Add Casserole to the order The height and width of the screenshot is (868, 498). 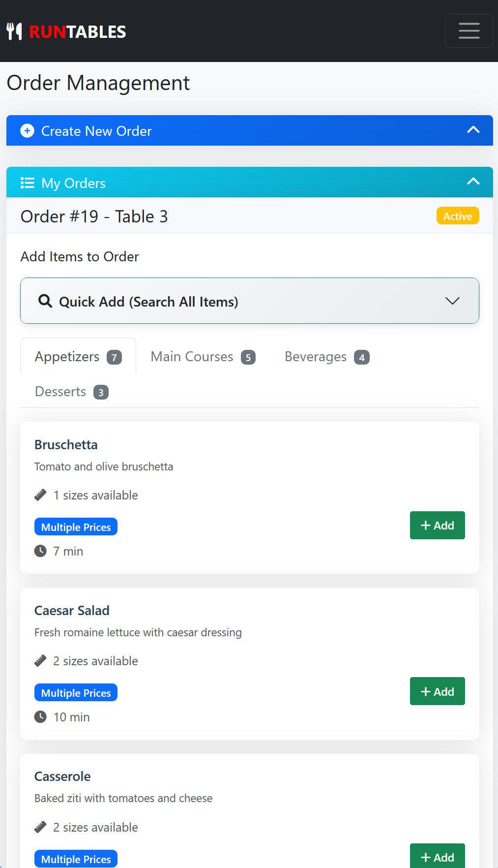[437, 857]
